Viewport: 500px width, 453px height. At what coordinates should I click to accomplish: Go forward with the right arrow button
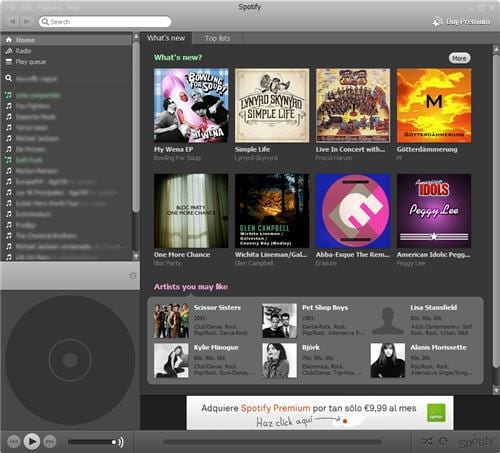point(27,22)
